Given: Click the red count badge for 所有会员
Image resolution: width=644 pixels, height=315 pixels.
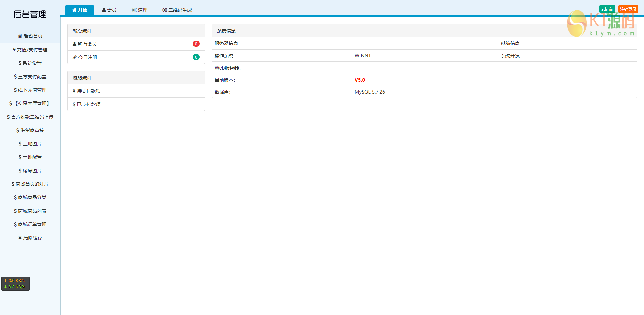Looking at the screenshot, I should (x=196, y=44).
